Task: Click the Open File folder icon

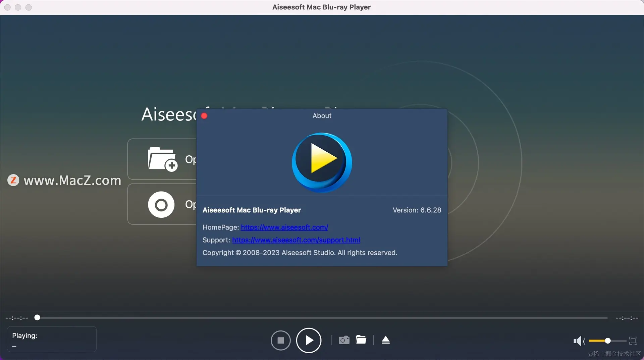Action: (162, 159)
